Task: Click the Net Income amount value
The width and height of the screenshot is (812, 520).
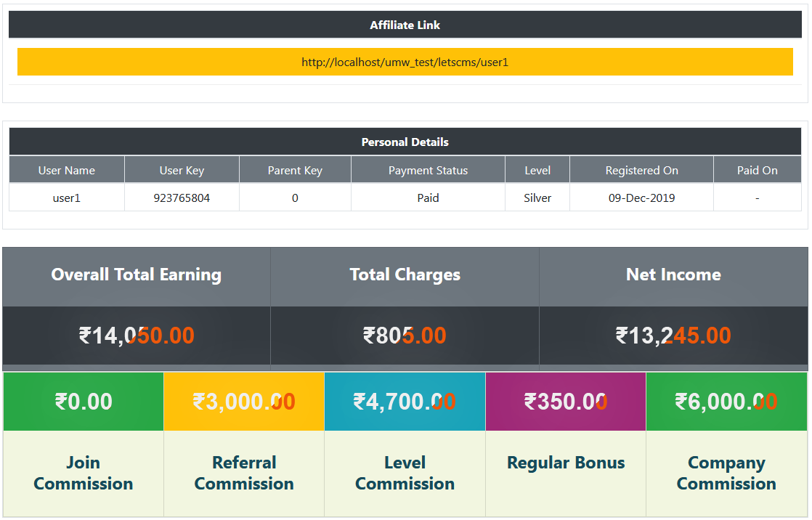Action: 673,336
